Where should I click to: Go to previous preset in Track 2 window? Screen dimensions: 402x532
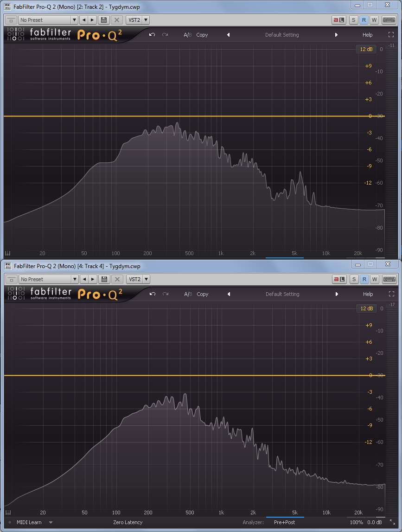(84, 20)
